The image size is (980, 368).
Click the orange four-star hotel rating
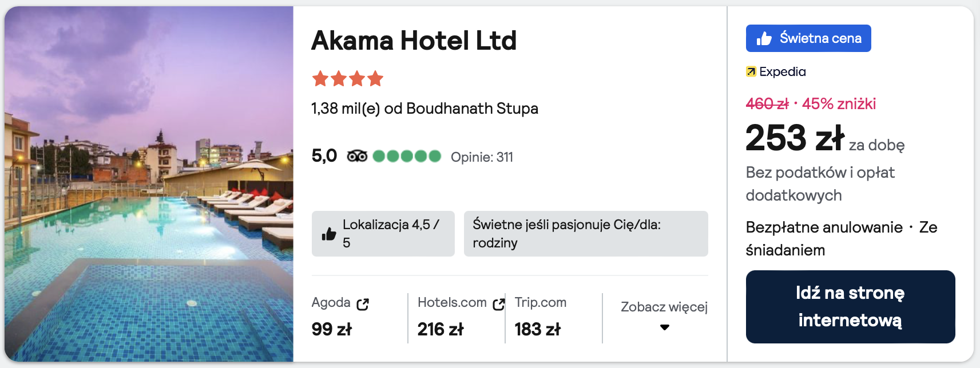347,78
